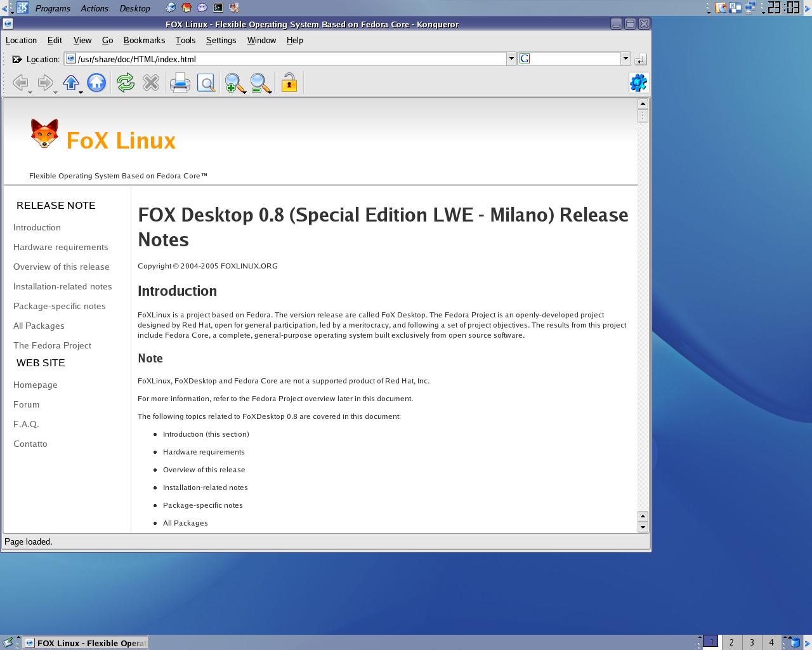The height and width of the screenshot is (650, 812).
Task: Open the Help menu
Action: (x=294, y=40)
